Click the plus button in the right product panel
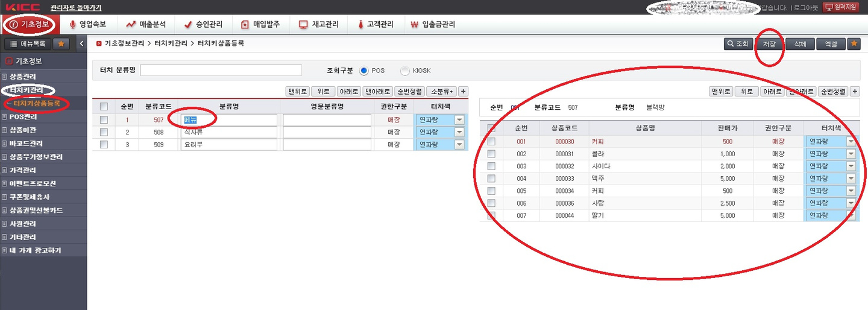The image size is (868, 310). click(x=855, y=92)
